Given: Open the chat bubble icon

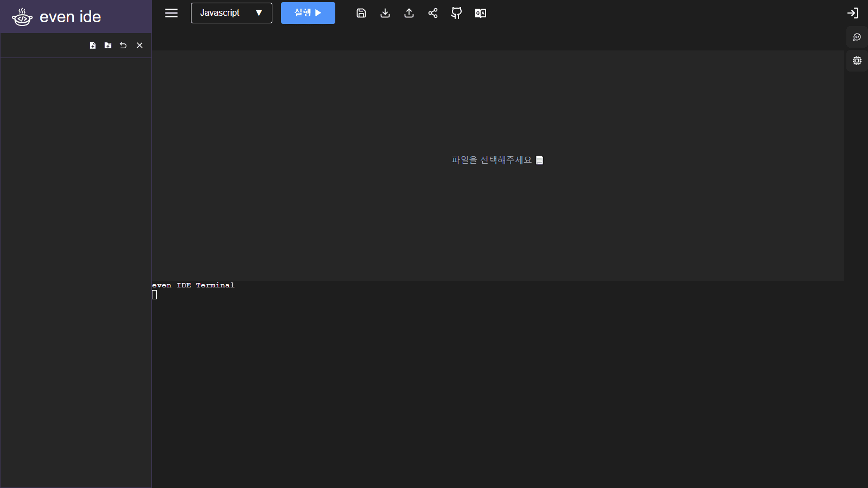Looking at the screenshot, I should (x=857, y=37).
